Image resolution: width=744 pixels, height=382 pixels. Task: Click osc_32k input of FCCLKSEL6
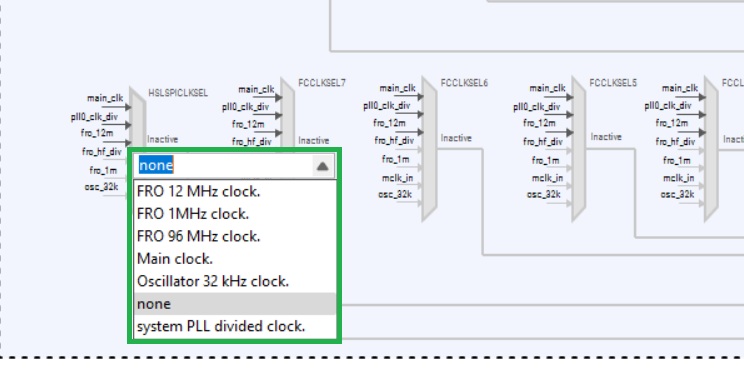pos(395,195)
